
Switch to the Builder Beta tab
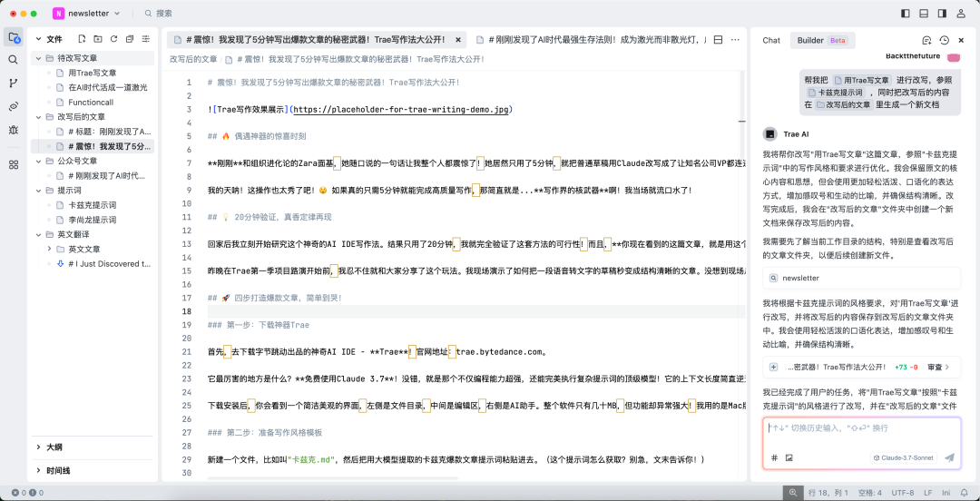pyautogui.click(x=822, y=40)
